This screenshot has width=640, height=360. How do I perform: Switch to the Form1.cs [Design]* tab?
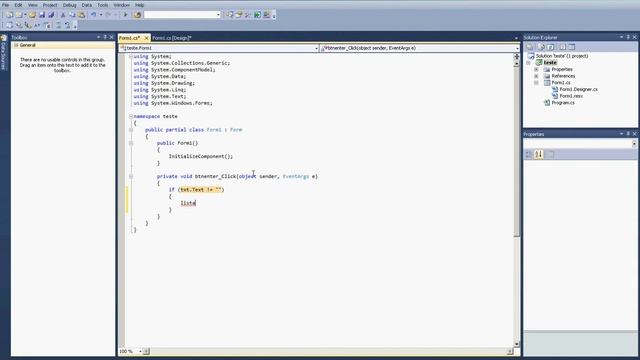(171, 38)
